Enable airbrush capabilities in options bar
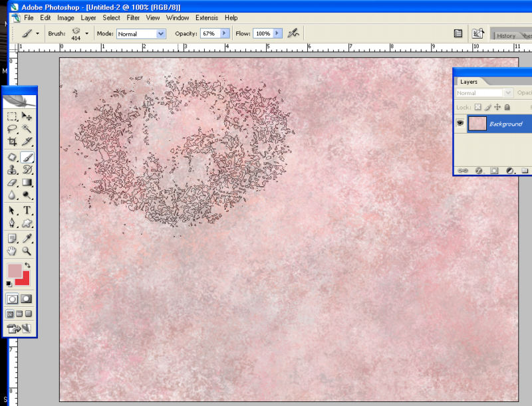Screen dimensions: 532x406 (293, 33)
